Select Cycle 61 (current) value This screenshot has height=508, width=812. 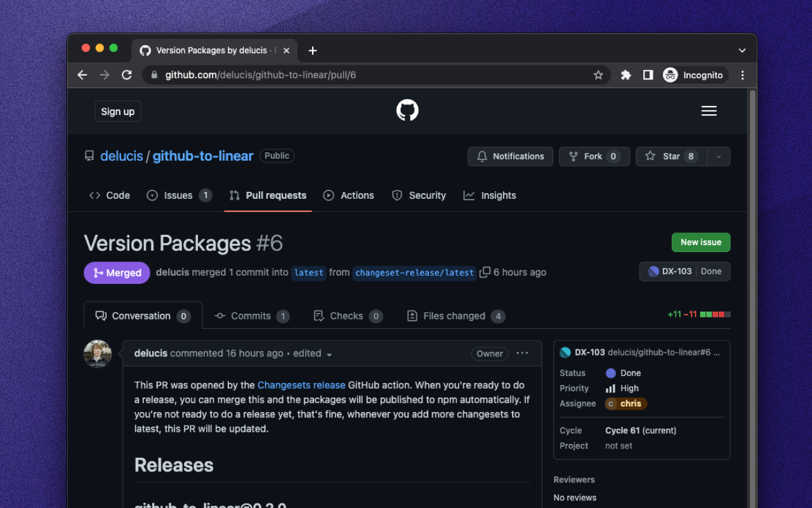[641, 430]
